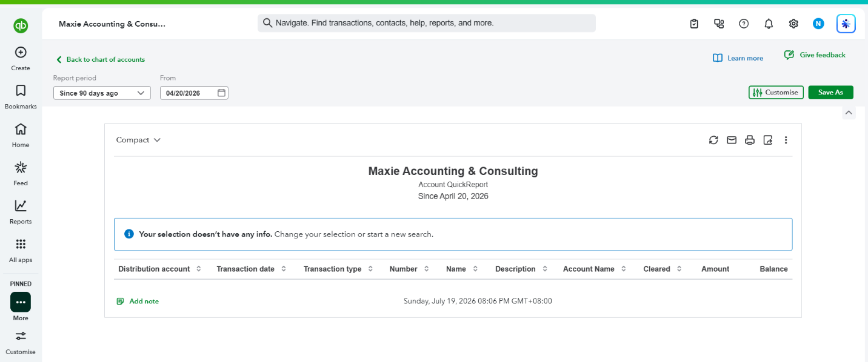The image size is (868, 362).
Task: Click the Amount column header
Action: click(715, 269)
